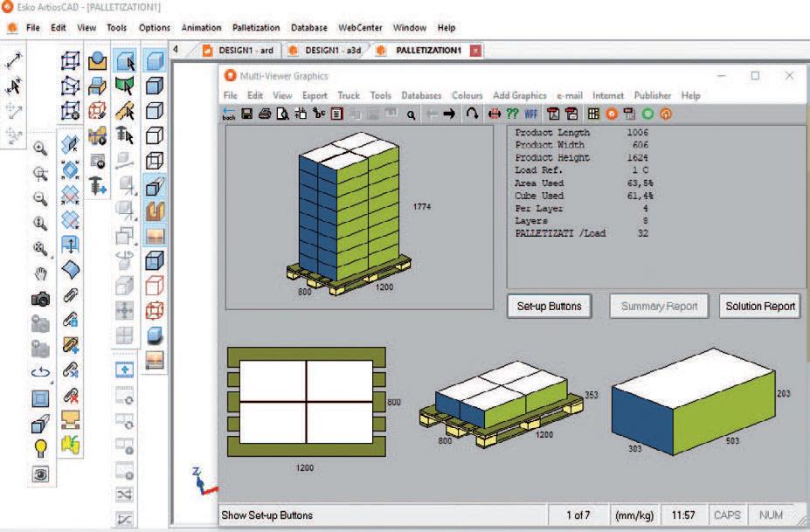The width and height of the screenshot is (810, 532).
Task: Click the blue WPF export icon
Action: 530,114
